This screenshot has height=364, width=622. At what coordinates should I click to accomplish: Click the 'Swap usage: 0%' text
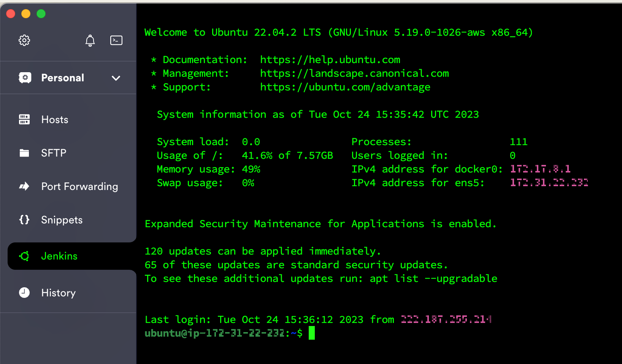click(x=206, y=183)
